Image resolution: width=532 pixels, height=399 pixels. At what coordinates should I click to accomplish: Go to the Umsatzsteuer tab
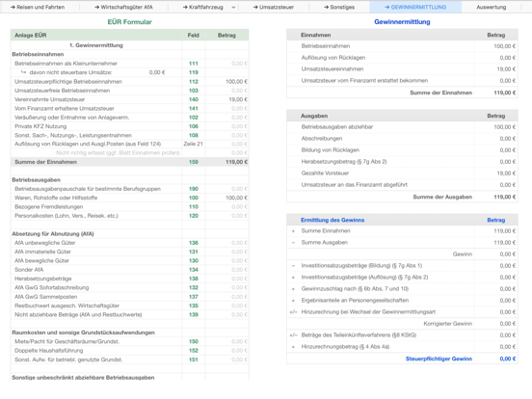pos(274,7)
